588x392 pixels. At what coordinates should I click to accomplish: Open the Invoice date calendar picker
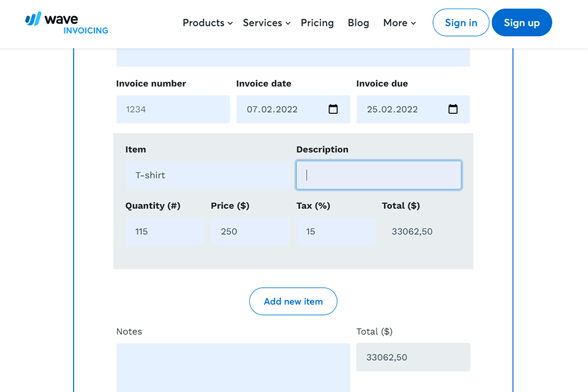point(333,109)
